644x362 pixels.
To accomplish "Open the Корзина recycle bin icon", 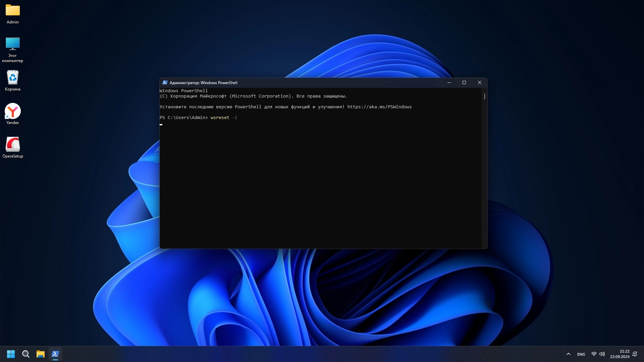I will pyautogui.click(x=13, y=78).
